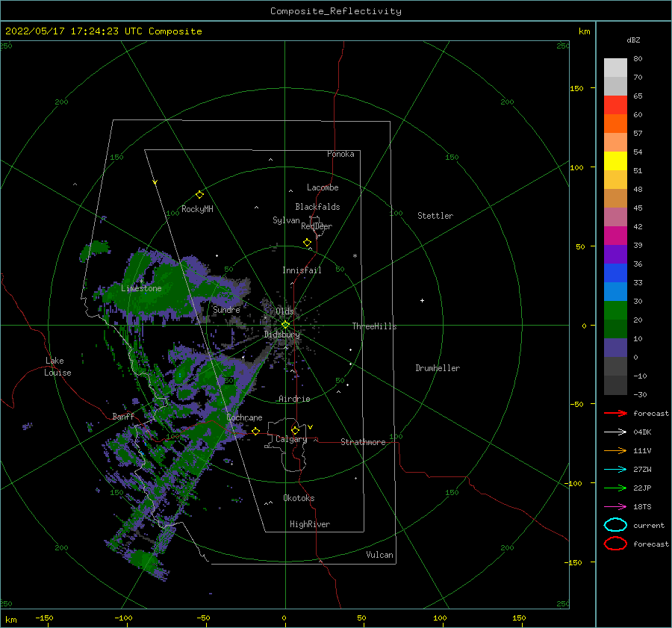The image size is (672, 628).
Task: Click the asterisk marker east of Innisfail
Action: click(x=355, y=256)
